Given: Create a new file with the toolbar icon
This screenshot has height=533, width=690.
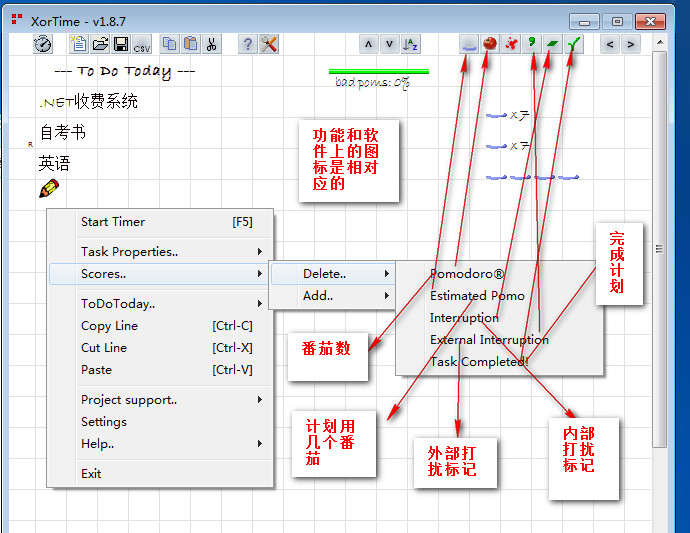Looking at the screenshot, I should [78, 44].
